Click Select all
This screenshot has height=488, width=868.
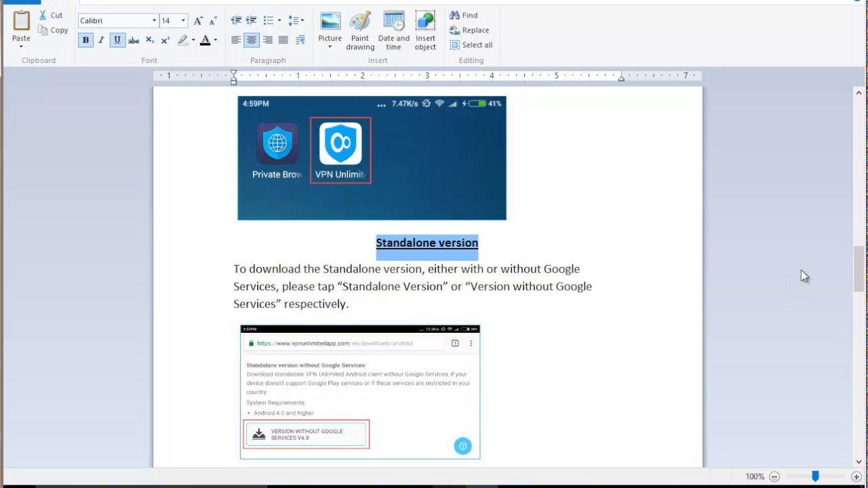471,45
